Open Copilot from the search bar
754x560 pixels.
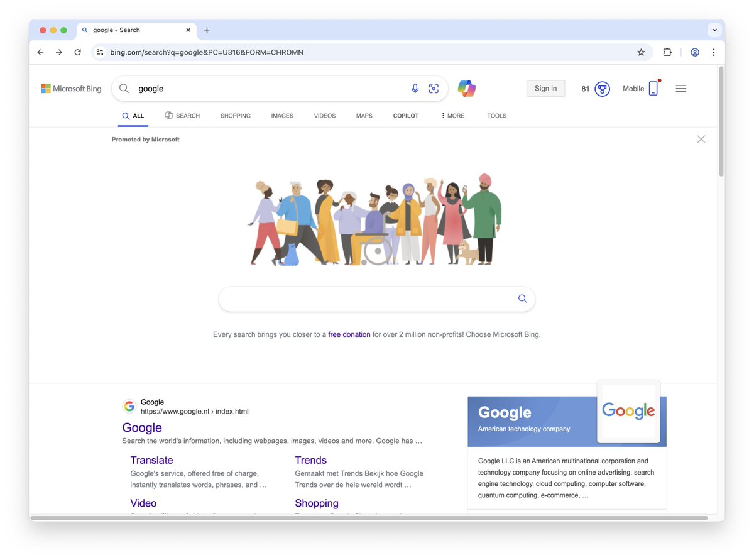click(x=466, y=88)
